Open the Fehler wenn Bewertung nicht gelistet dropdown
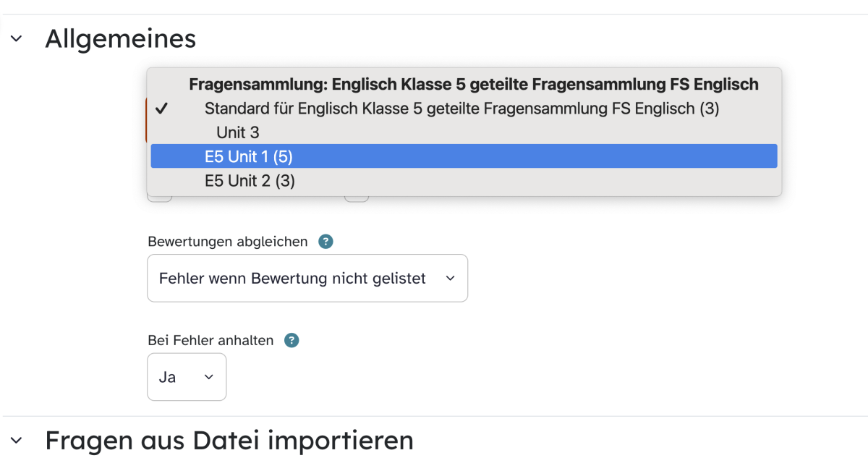Viewport: 868px width, 466px height. 307,278
